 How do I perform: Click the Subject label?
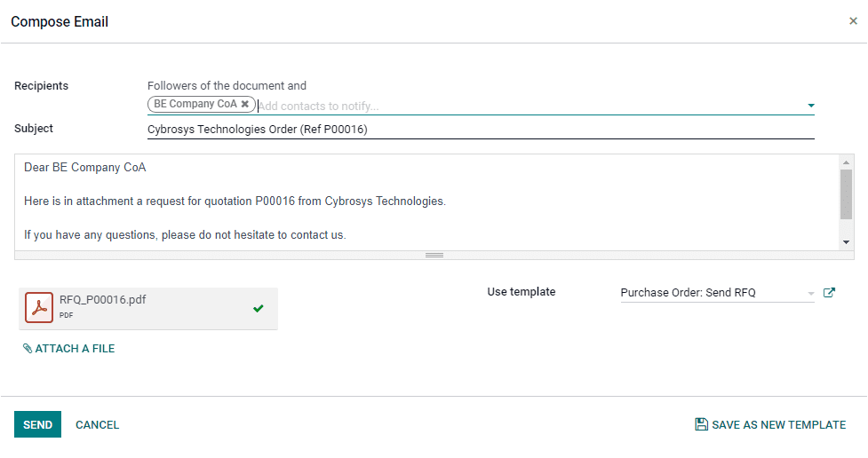coord(34,129)
